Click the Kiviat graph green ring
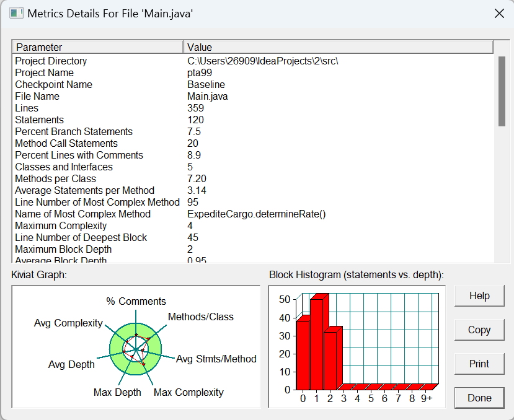 (115, 349)
